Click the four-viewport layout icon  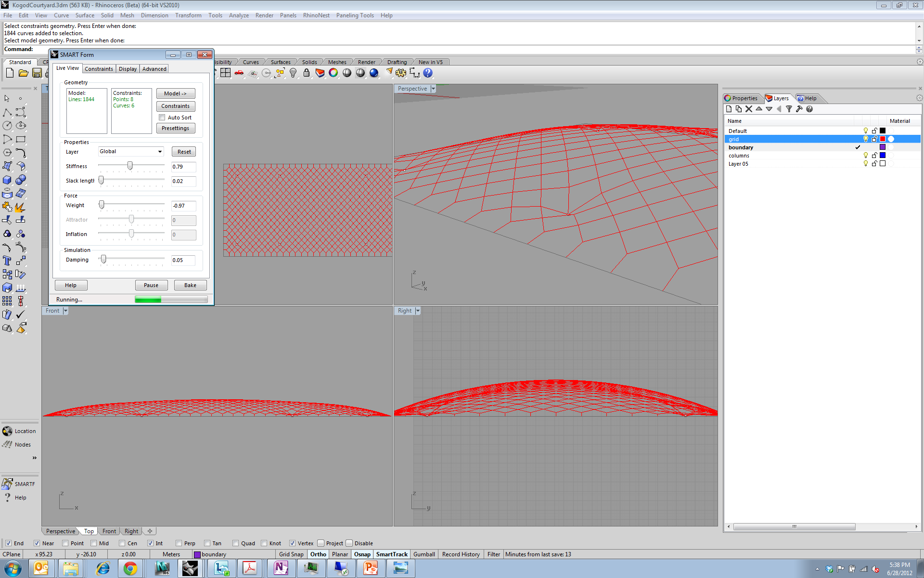[225, 73]
